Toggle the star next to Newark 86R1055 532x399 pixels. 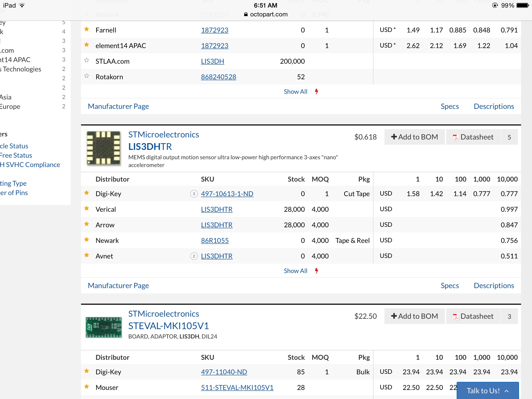point(87,240)
